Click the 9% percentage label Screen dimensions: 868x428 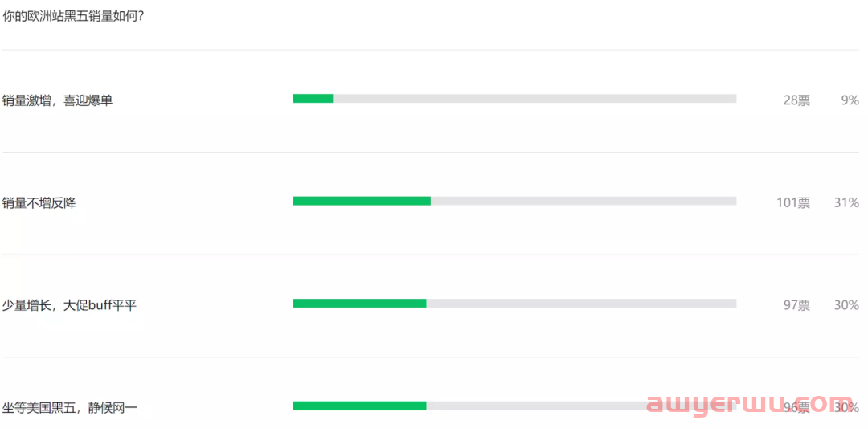(x=850, y=100)
